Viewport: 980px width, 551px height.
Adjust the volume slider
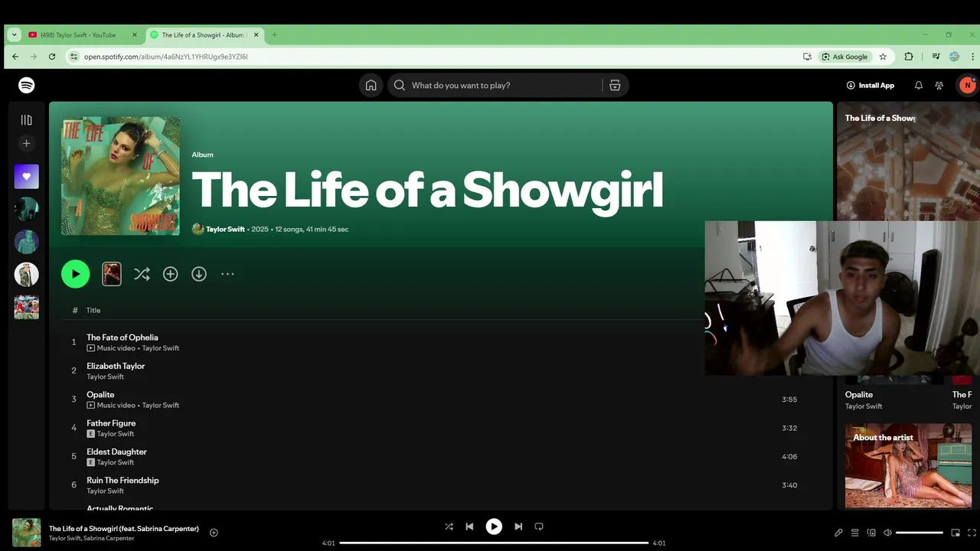pyautogui.click(x=920, y=533)
